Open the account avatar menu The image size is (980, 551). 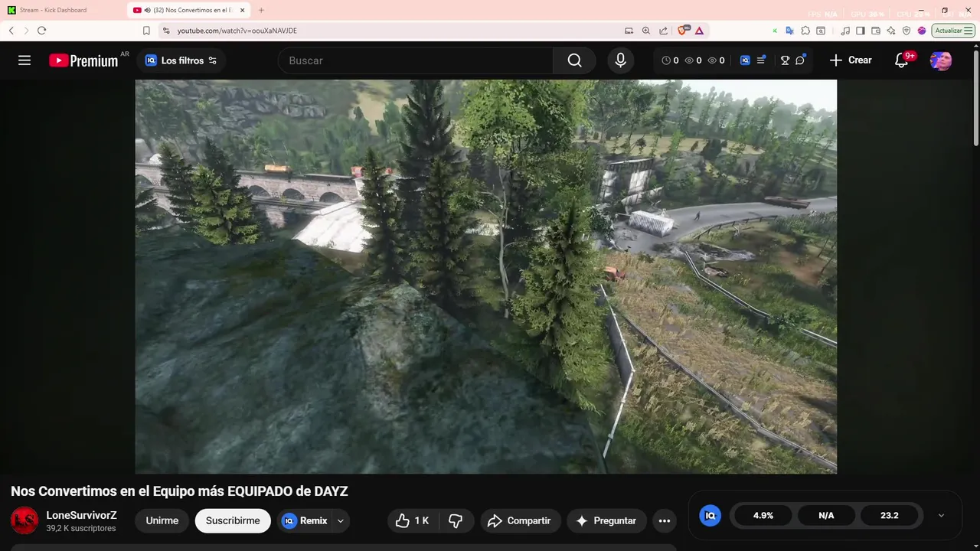tap(941, 60)
